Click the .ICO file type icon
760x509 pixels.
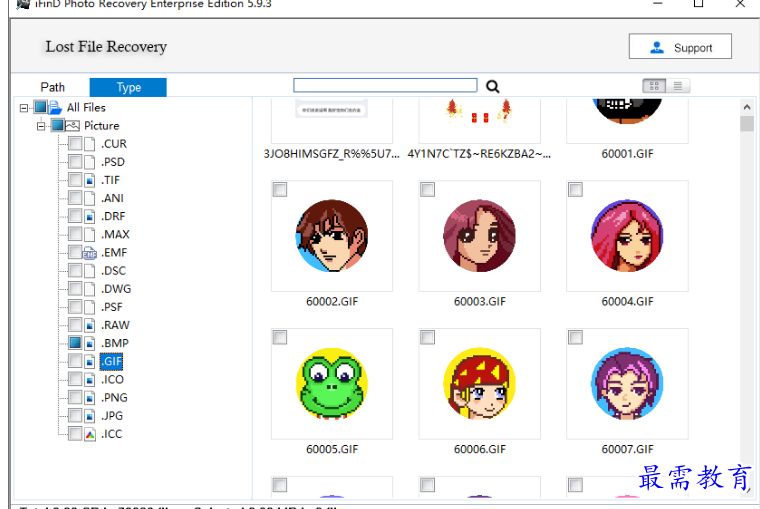[x=90, y=380]
